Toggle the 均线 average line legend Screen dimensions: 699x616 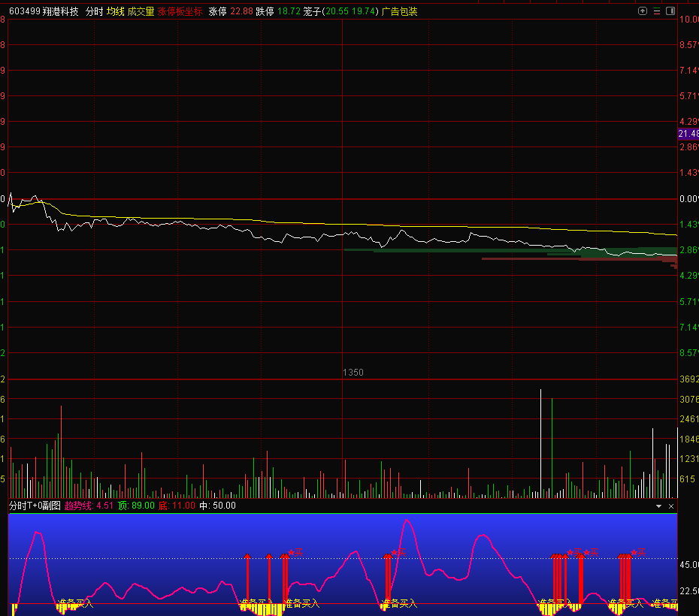coord(115,12)
